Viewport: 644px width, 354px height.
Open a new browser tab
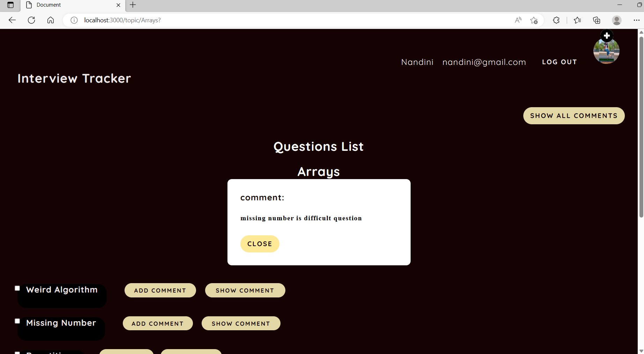133,5
